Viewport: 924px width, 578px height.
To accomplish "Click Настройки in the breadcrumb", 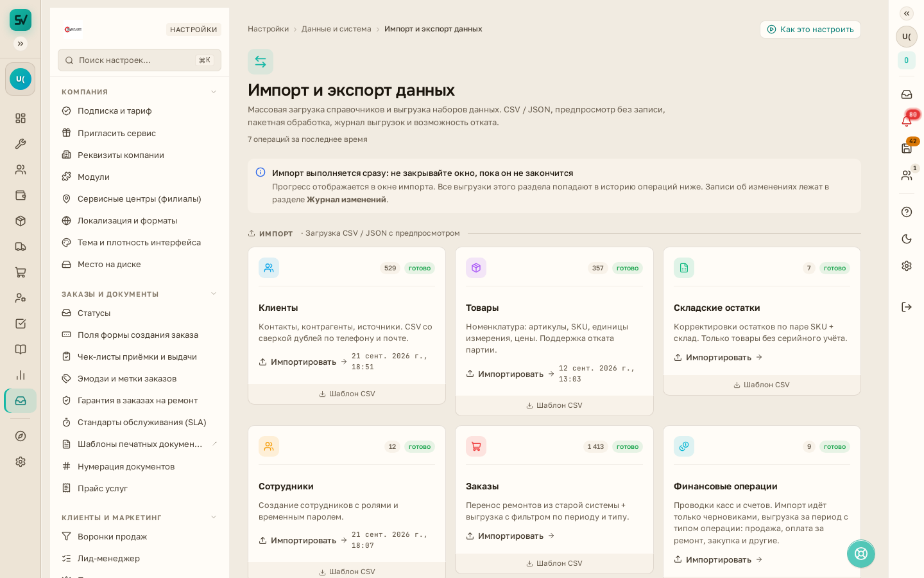I will (x=268, y=29).
